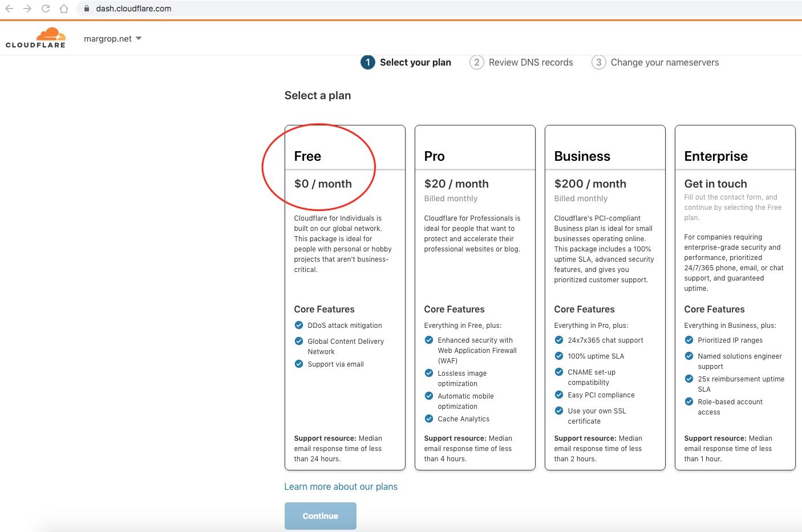Choose the Free plan card heading
This screenshot has width=802, height=532.
point(307,156)
